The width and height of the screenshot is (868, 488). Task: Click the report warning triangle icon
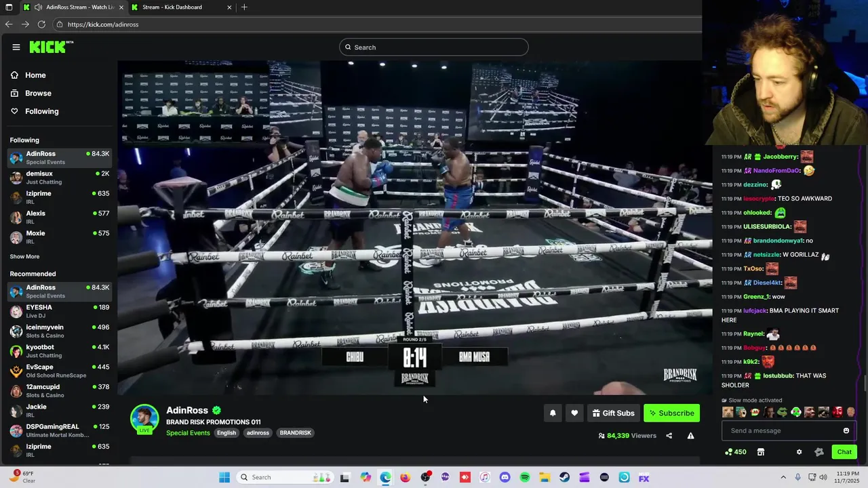click(690, 436)
